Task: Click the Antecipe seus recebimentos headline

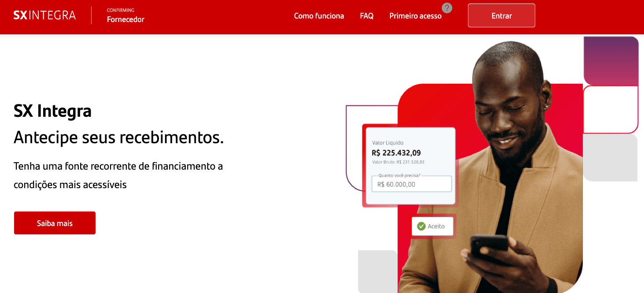Action: pyautogui.click(x=119, y=137)
